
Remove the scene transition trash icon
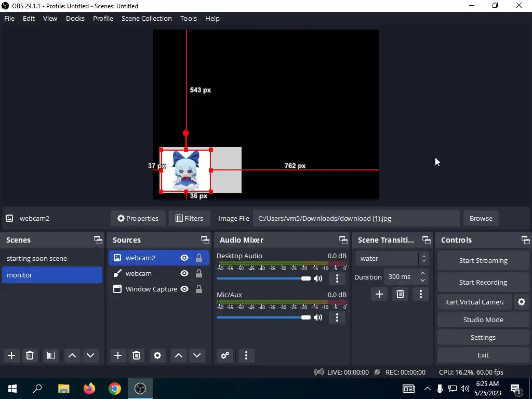400,294
